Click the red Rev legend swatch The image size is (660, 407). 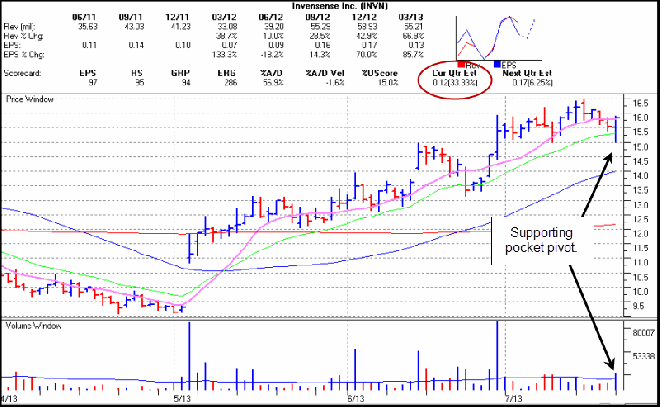pyautogui.click(x=461, y=65)
